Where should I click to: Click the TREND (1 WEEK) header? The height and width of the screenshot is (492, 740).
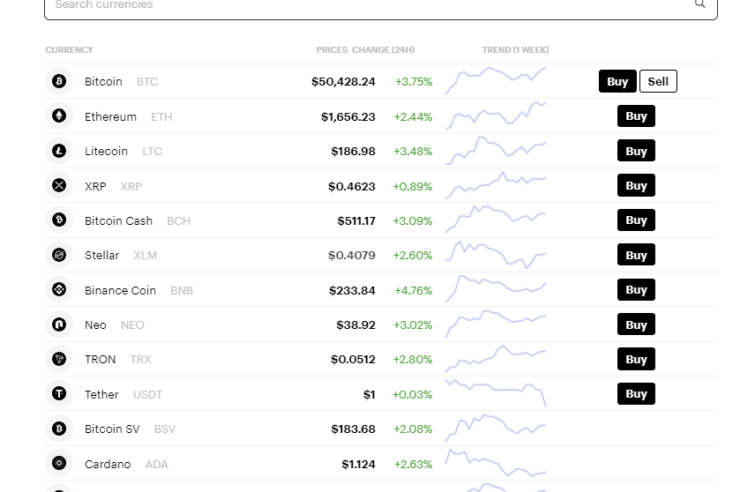515,50
